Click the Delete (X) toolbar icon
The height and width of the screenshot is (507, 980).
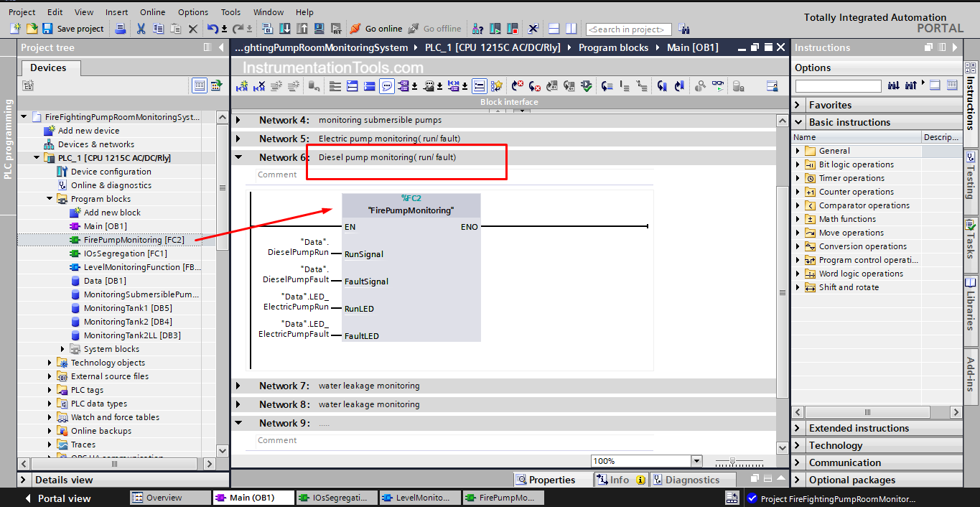tap(192, 29)
